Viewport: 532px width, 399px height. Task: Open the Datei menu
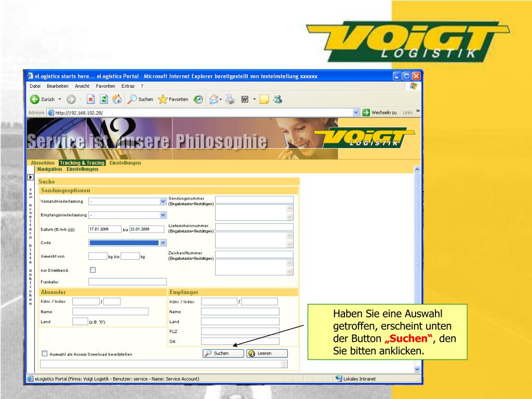35,86
